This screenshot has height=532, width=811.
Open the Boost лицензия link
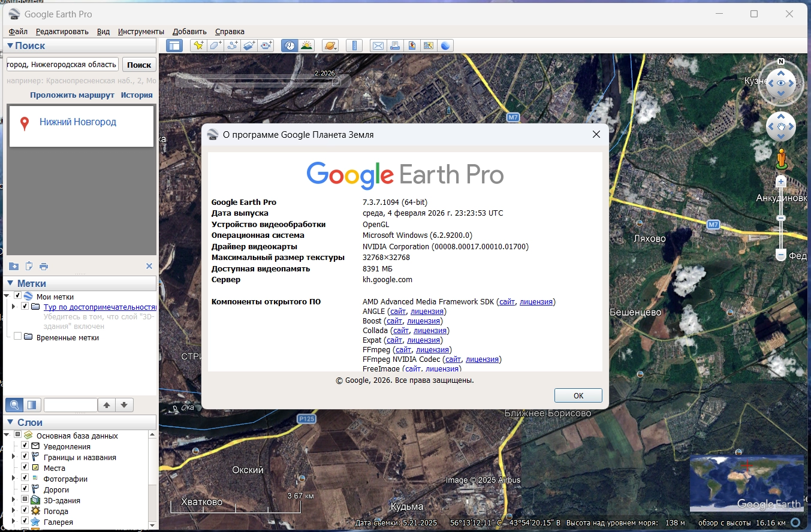tap(423, 321)
